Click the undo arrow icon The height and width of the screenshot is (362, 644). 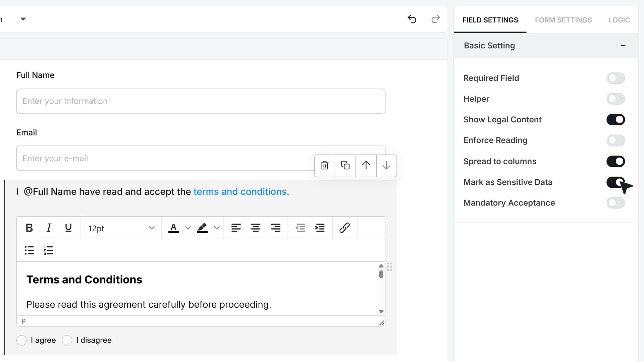pyautogui.click(x=412, y=19)
